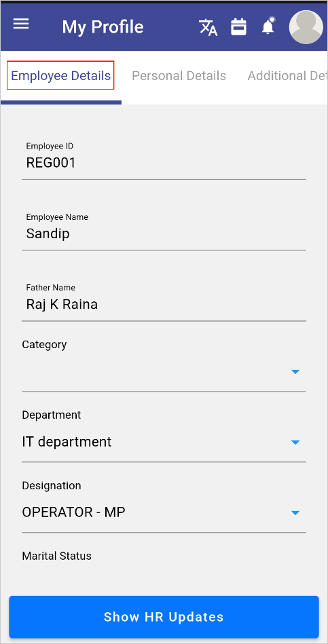Switch to Employee Details tab
Viewport: 328px width, 644px height.
pos(61,75)
